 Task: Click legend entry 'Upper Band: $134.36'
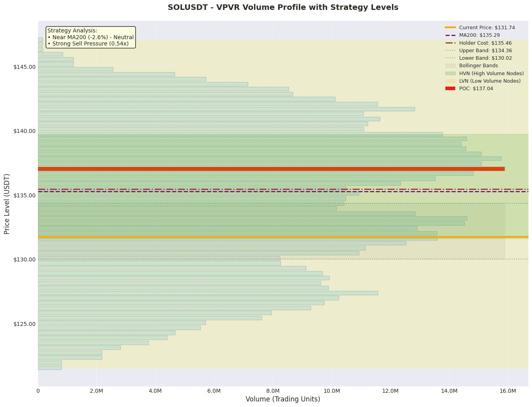tap(486, 50)
